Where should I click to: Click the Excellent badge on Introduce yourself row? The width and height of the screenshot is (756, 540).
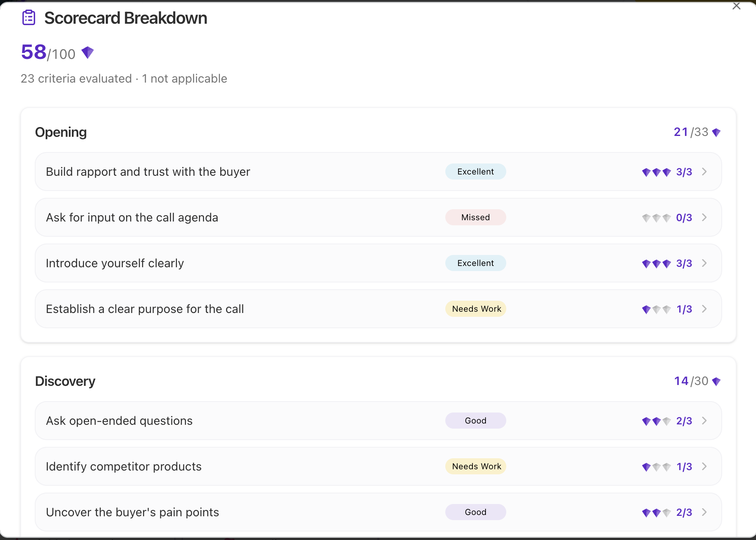475,263
